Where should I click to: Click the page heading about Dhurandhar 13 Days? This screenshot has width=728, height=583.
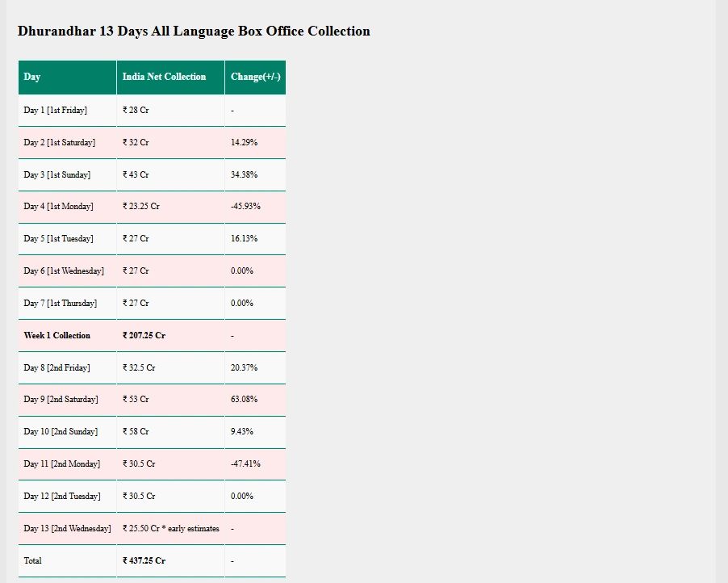194,31
